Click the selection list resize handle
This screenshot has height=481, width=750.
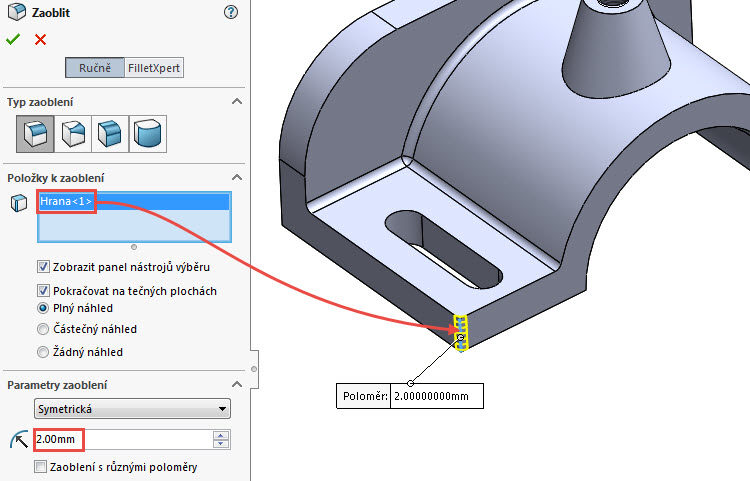(134, 247)
